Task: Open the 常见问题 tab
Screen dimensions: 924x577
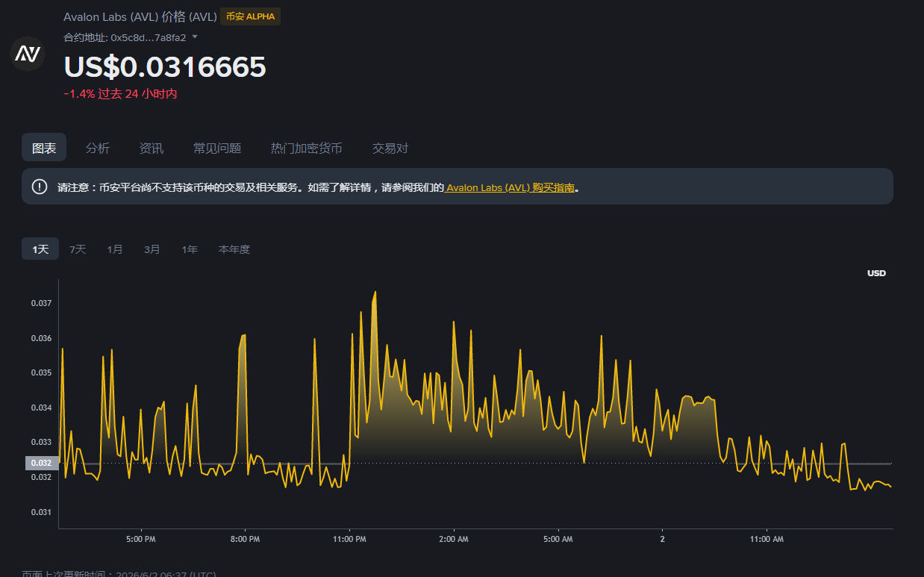Action: click(x=217, y=148)
